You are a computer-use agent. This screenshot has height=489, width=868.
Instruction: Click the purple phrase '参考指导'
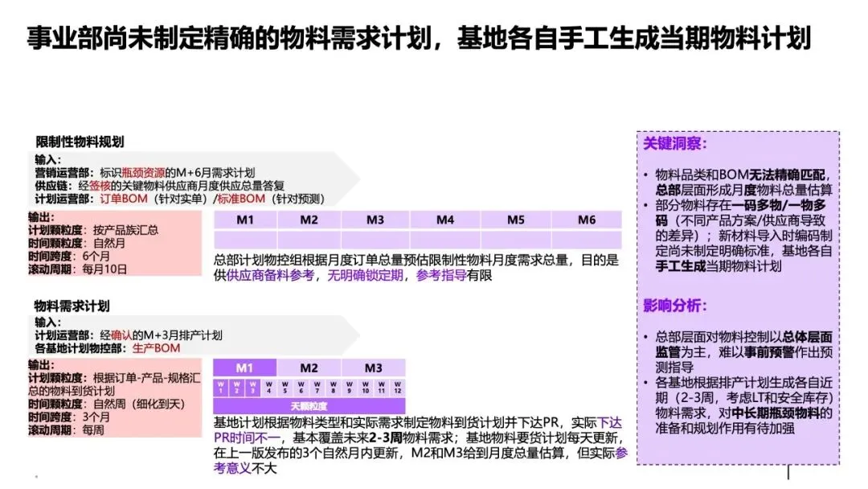pos(441,275)
